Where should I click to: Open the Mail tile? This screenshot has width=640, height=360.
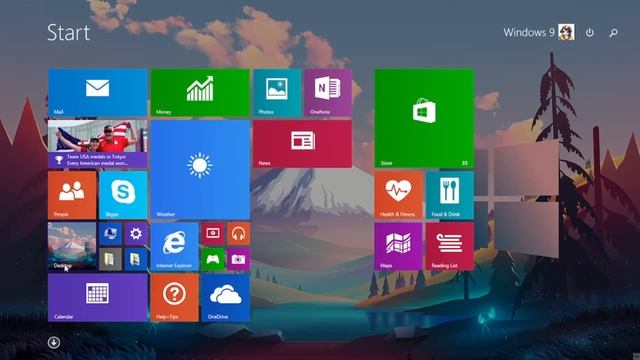(98, 93)
